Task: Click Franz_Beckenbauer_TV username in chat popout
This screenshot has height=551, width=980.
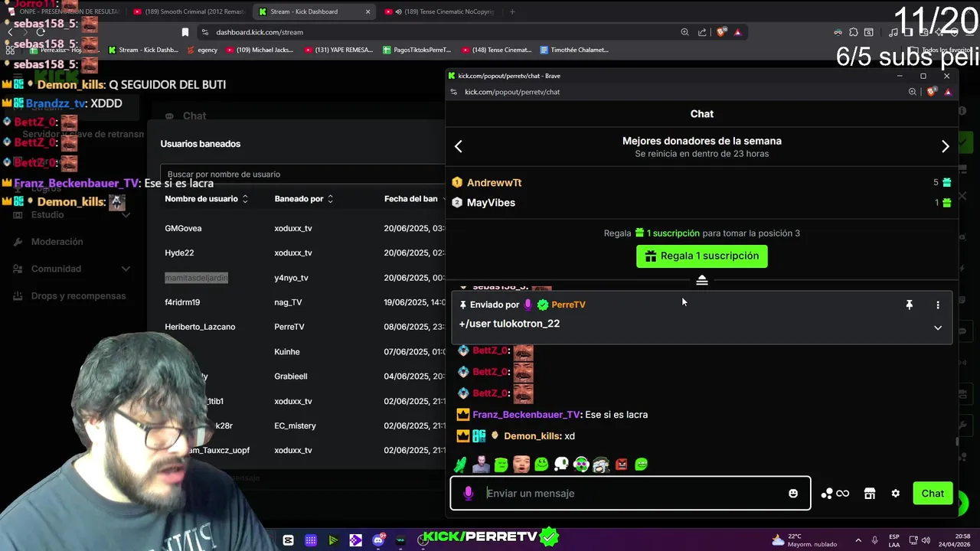Action: point(527,415)
